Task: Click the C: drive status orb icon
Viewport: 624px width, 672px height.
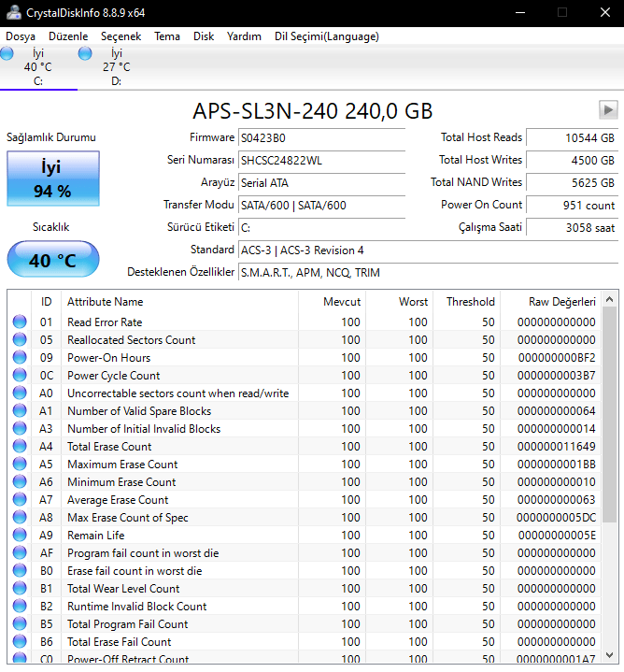Action: click(7, 54)
